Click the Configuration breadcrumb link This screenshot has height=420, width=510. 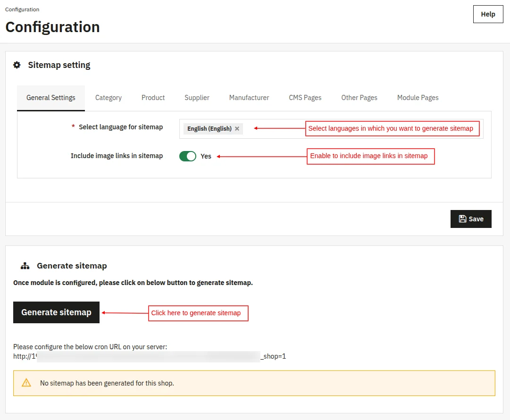[x=22, y=9]
